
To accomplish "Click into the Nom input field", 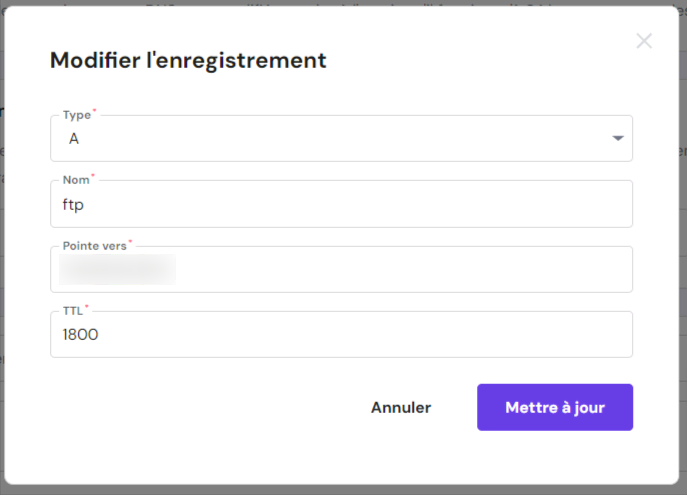I will coord(340,205).
